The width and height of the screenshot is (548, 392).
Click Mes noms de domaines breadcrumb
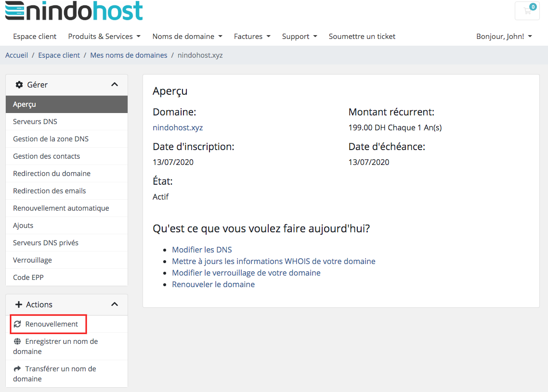(129, 55)
